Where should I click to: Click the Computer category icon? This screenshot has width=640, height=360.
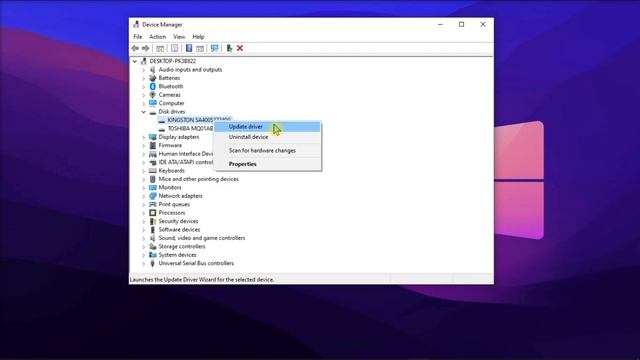point(153,103)
